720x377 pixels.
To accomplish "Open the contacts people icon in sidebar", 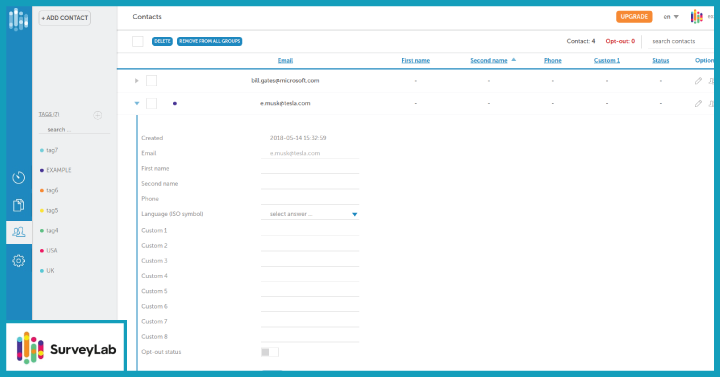I will point(19,232).
